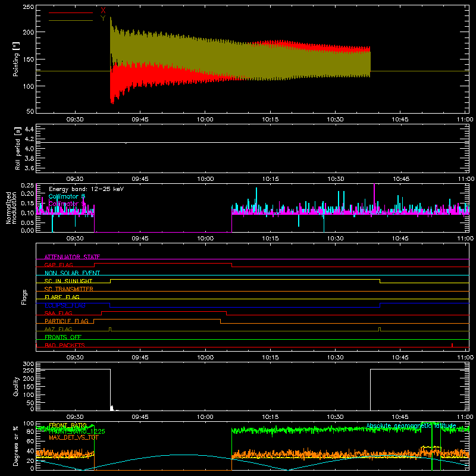Click the Energy band: 12-25 keV annotation
Viewport: 476px width, 476px height.
86,189
